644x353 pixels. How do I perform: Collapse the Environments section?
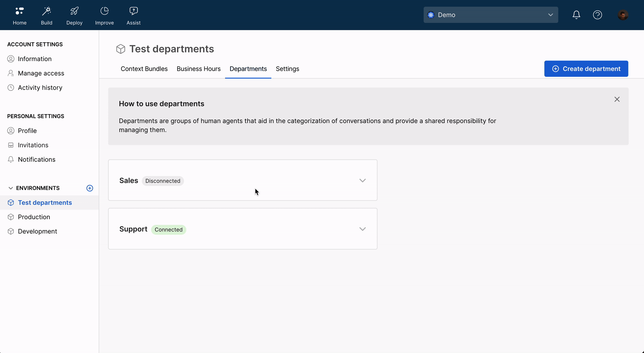tap(11, 188)
